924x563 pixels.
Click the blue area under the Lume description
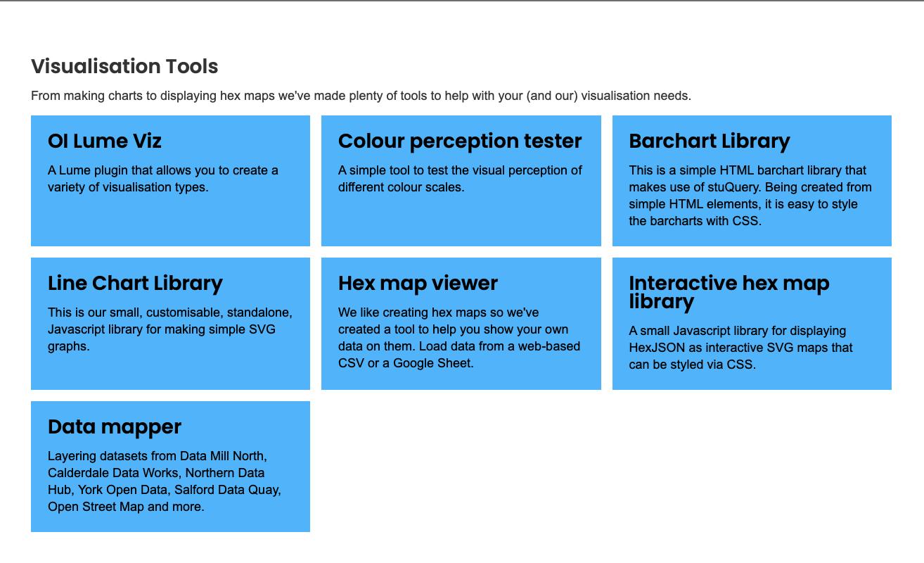coord(170,221)
